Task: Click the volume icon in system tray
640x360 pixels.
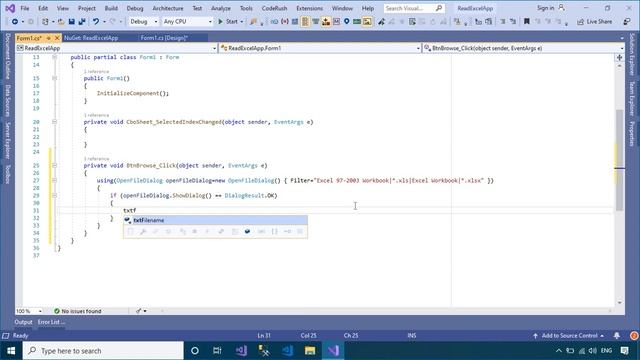Action: [593, 351]
